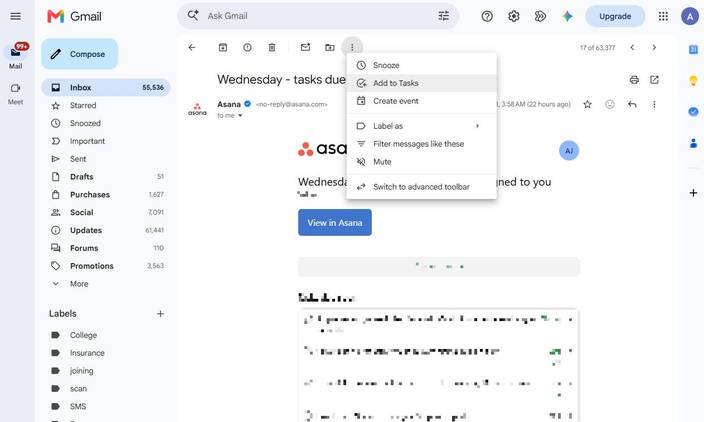Open the main menu hamburger icon
Viewport: 704px width, 422px height.
tap(15, 17)
